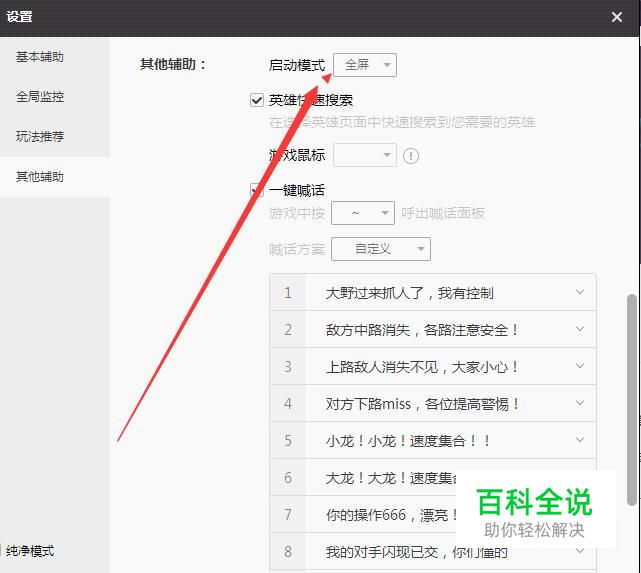This screenshot has width=641, height=573.
Task: Click phrase text 小龙！小龙！速度集合！！
Action: pos(408,441)
